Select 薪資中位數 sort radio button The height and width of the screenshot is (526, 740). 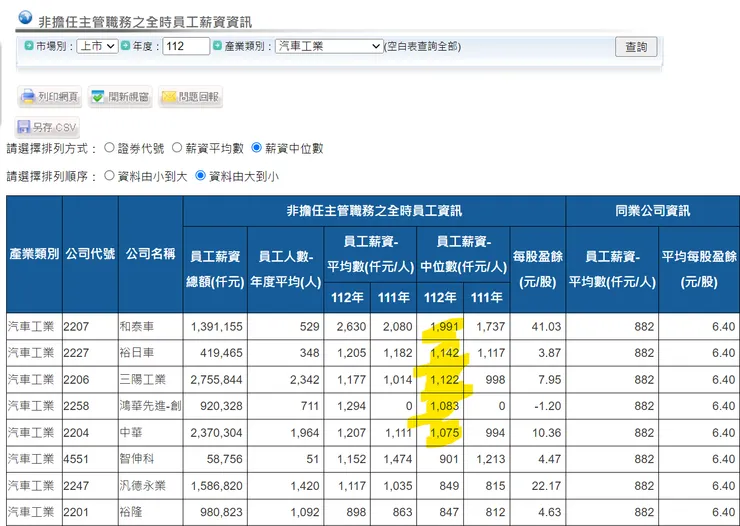tap(256, 148)
